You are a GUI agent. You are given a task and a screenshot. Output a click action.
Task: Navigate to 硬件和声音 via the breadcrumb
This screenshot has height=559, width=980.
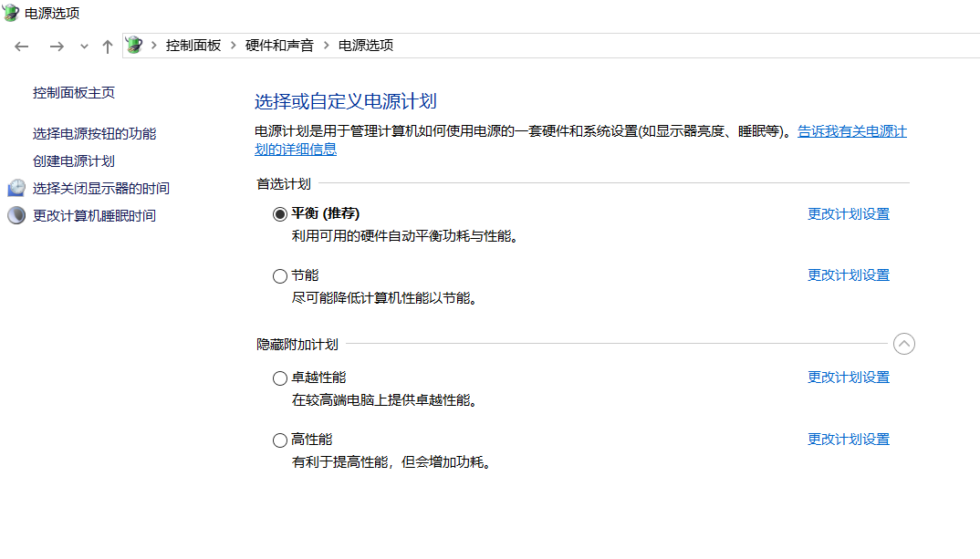click(278, 44)
